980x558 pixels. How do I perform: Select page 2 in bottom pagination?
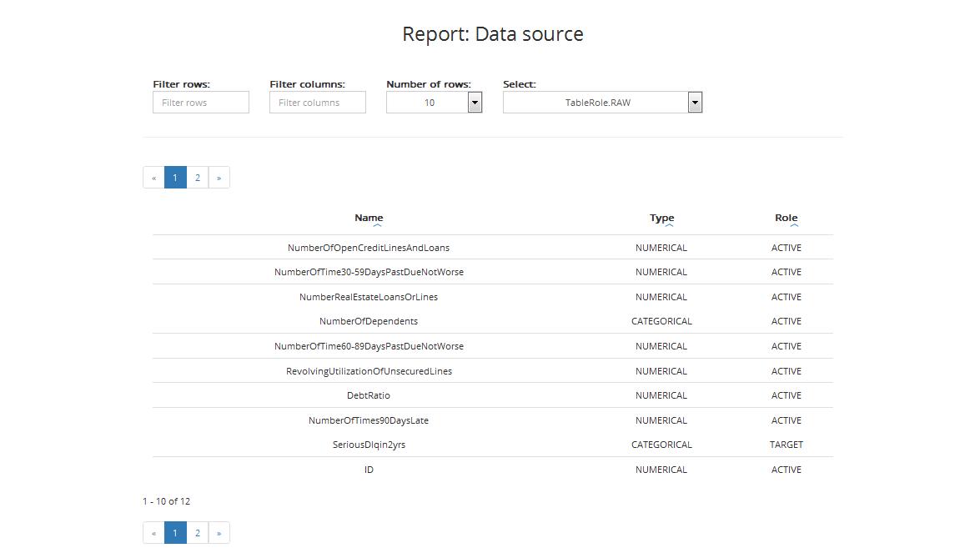[198, 533]
